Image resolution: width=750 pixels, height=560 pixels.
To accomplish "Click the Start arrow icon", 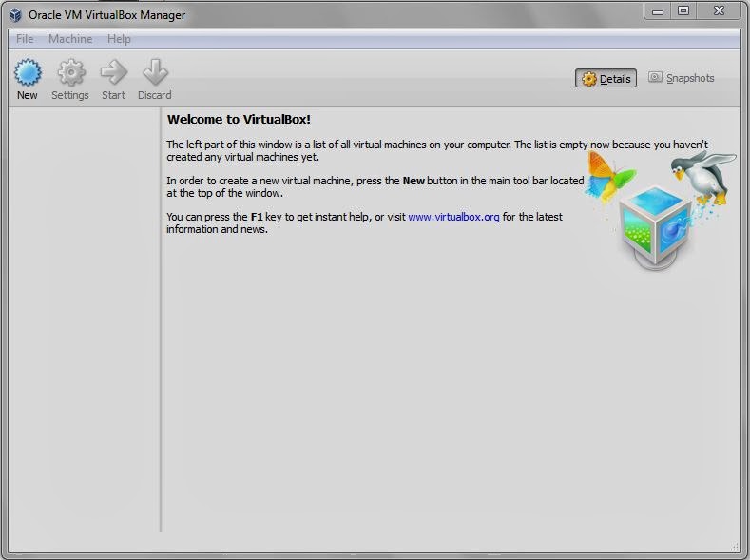I will click(113, 72).
